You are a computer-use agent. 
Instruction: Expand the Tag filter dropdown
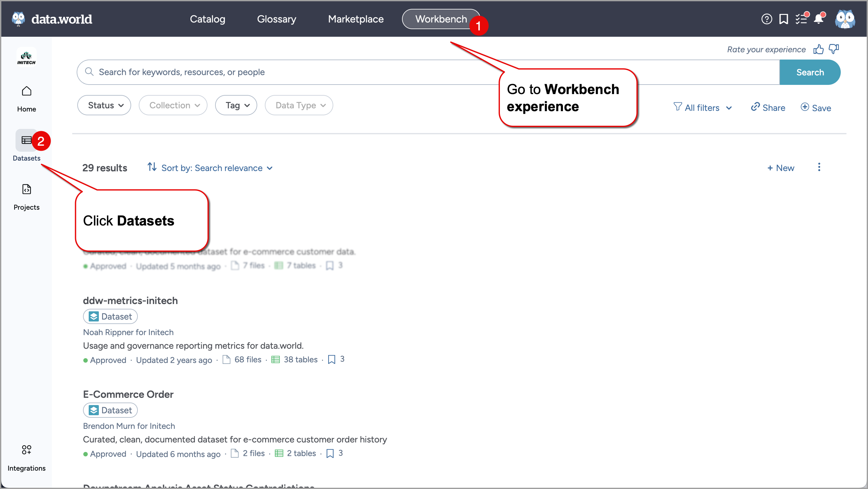tap(237, 105)
